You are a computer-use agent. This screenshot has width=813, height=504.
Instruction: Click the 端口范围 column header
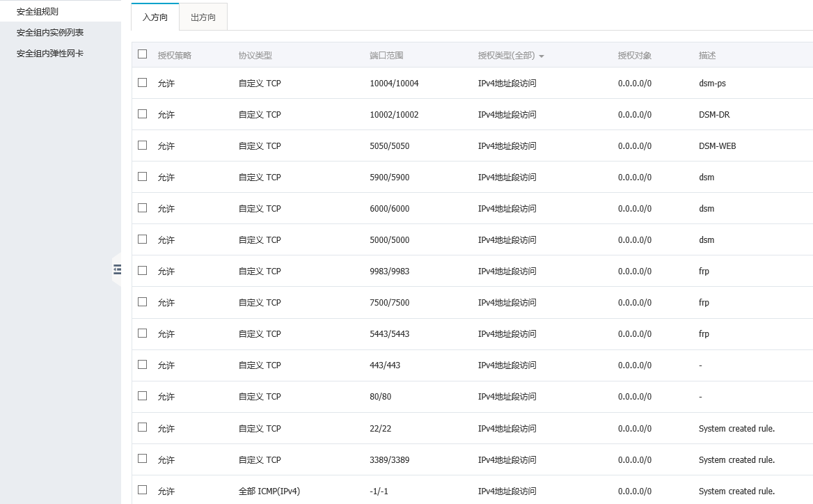click(386, 56)
